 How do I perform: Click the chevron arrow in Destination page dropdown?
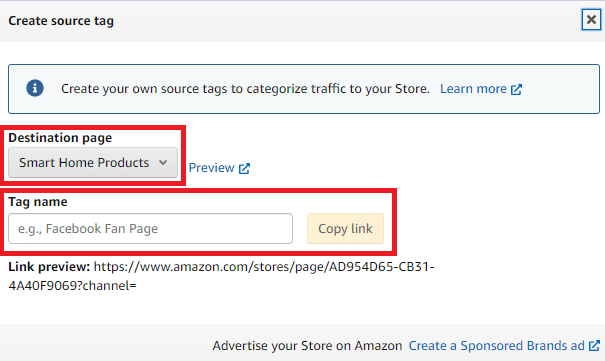coord(163,163)
